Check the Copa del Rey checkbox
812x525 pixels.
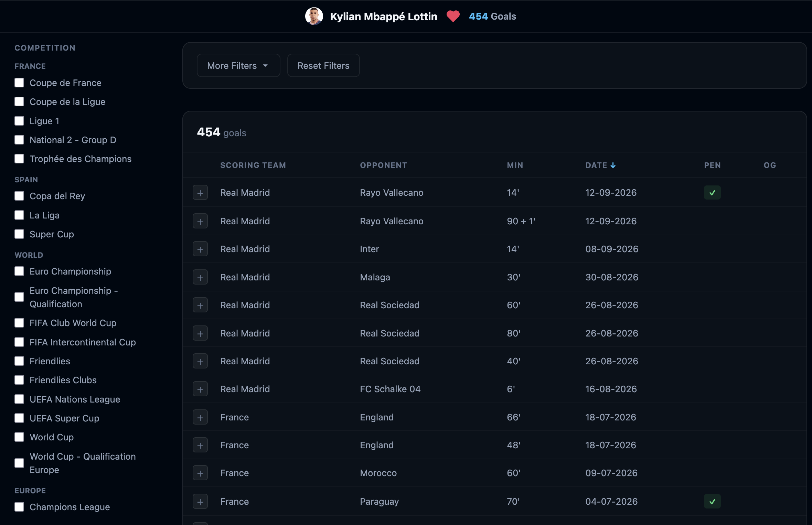click(19, 196)
